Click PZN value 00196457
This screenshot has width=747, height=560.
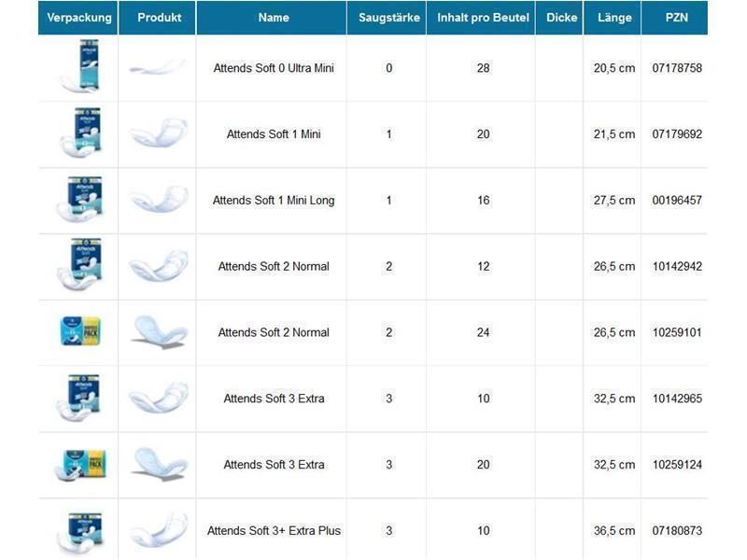pyautogui.click(x=677, y=201)
